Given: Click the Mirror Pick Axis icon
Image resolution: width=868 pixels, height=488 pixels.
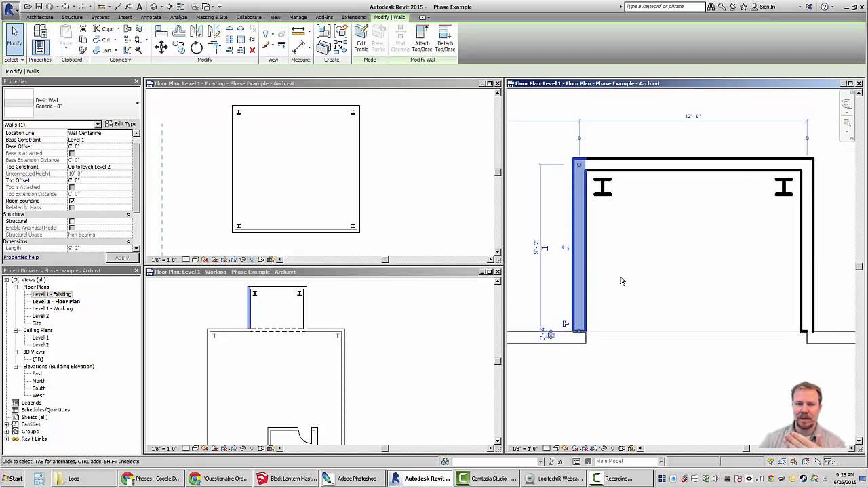Looking at the screenshot, I should (x=197, y=30).
